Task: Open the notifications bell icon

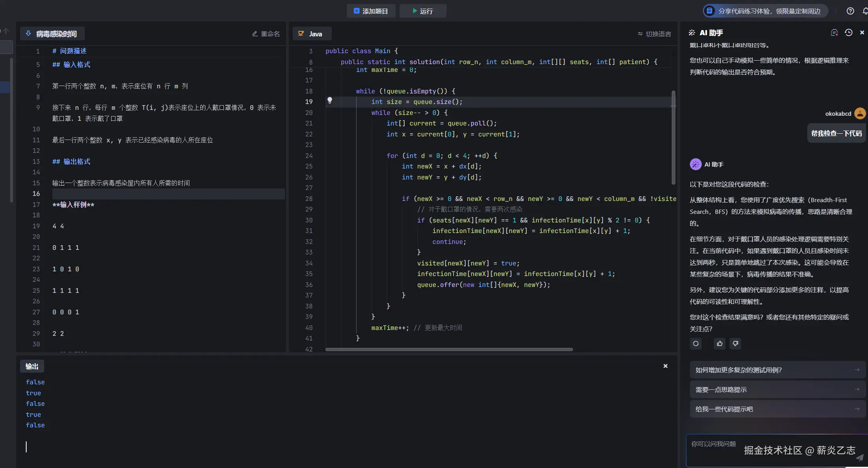Action: tap(865, 11)
